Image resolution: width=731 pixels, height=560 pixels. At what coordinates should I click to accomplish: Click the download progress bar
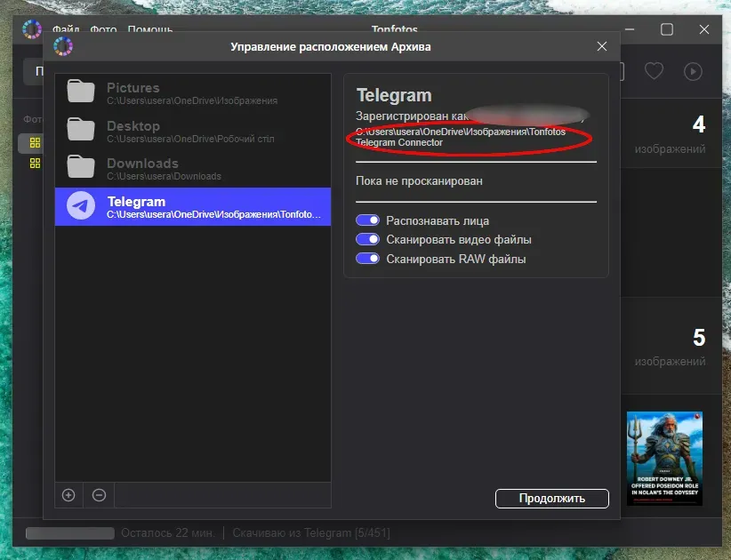(70, 533)
